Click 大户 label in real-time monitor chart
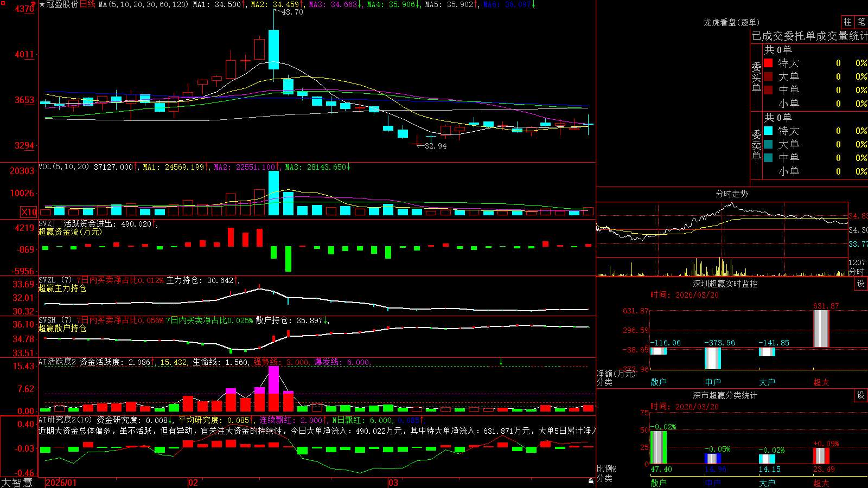This screenshot has width=868, height=488. (x=767, y=382)
